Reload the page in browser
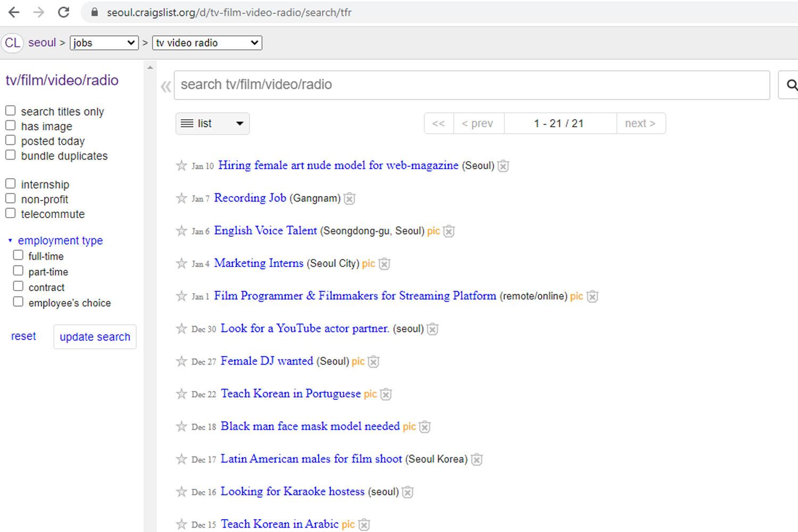Viewport: 798px width, 532px height. (x=63, y=12)
